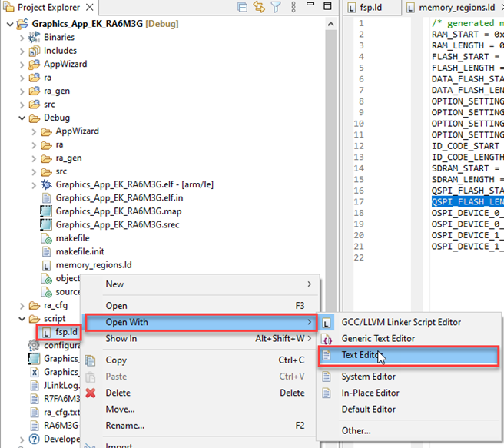Expand the top-level AppWizard folder
This screenshot has width=504, height=448.
[x=22, y=65]
